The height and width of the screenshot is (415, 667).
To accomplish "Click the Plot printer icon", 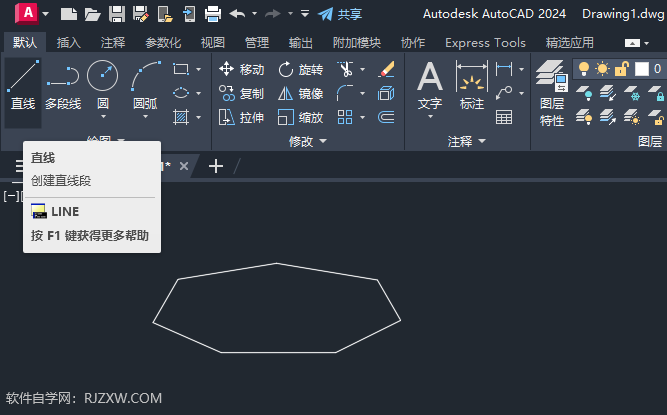I will point(213,14).
